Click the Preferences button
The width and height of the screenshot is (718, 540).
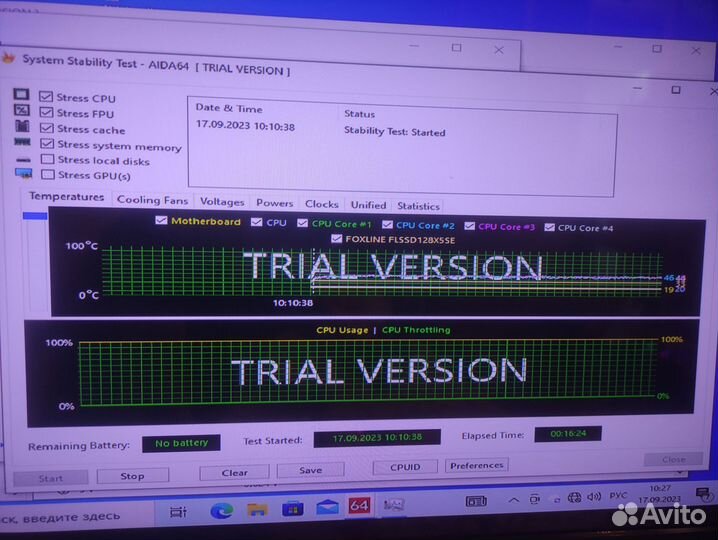pyautogui.click(x=476, y=465)
